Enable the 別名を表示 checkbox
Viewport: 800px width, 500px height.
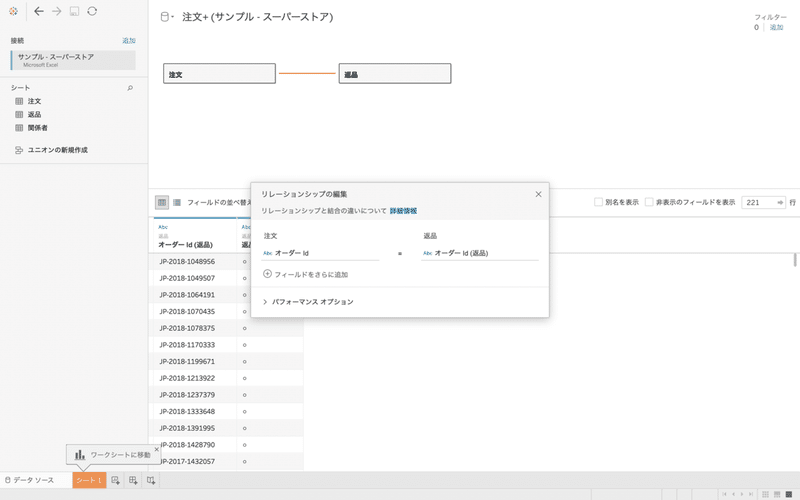tap(599, 202)
